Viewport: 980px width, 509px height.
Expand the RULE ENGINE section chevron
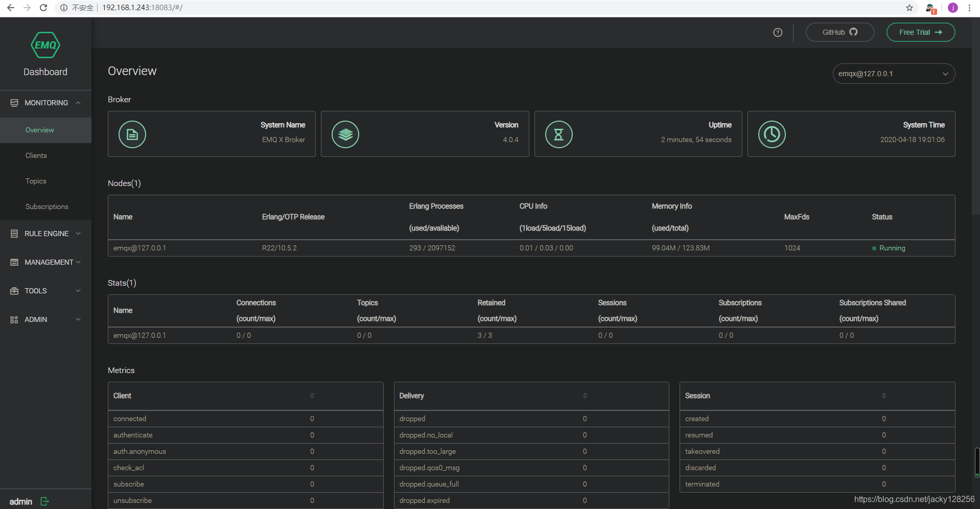pos(78,234)
